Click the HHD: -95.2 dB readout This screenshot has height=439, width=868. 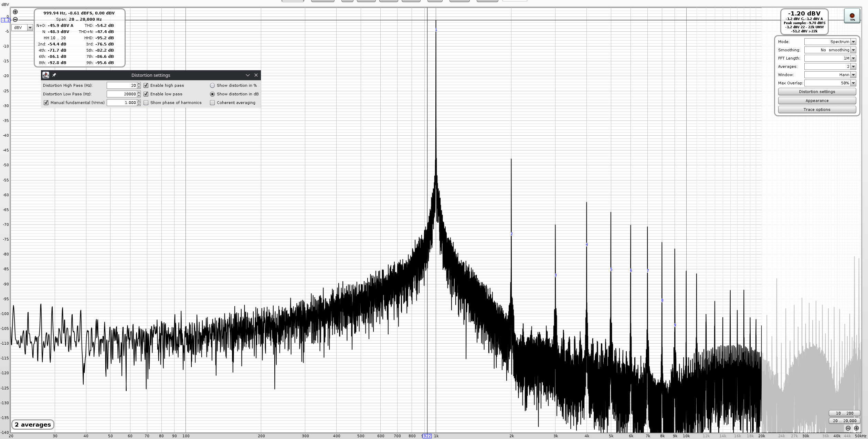[99, 38]
